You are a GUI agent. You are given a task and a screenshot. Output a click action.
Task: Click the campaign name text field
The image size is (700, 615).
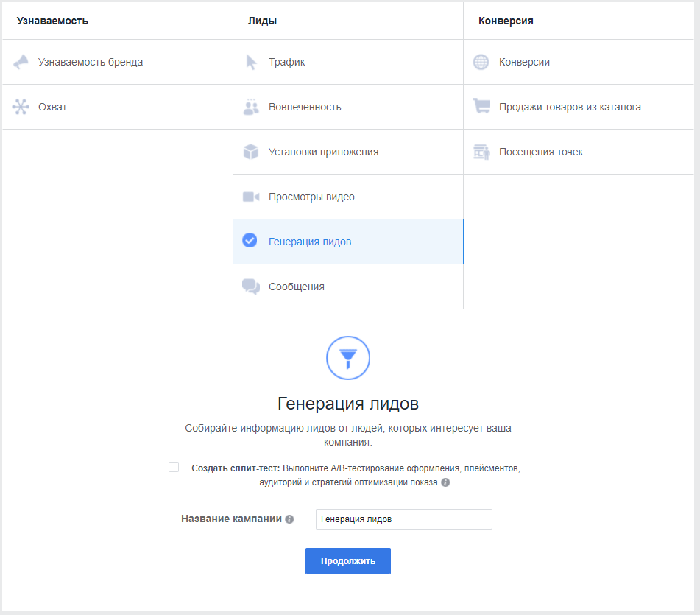tap(403, 519)
